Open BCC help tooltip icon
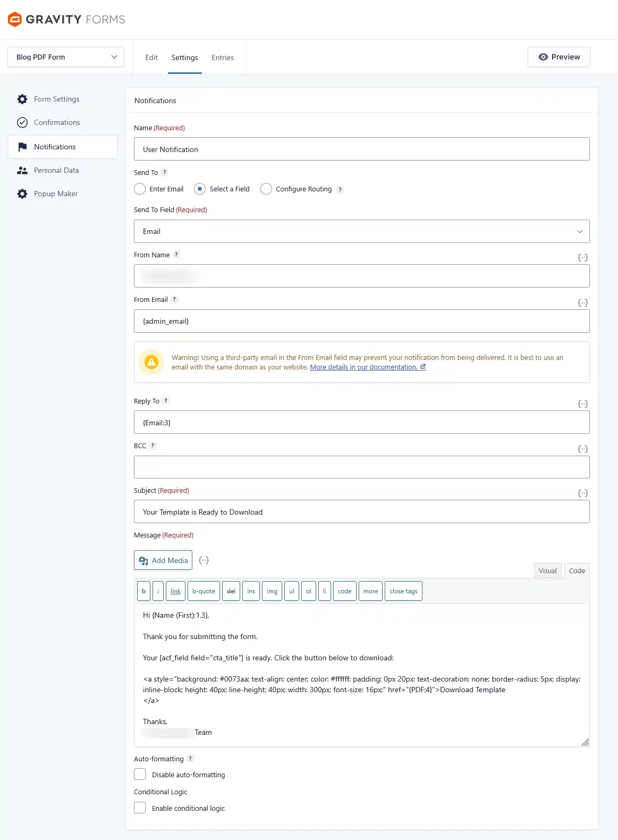This screenshot has height=840, width=618. (x=153, y=446)
